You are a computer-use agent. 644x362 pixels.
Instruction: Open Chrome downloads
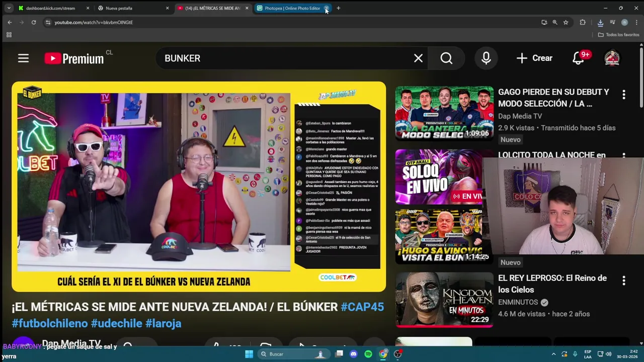click(600, 22)
